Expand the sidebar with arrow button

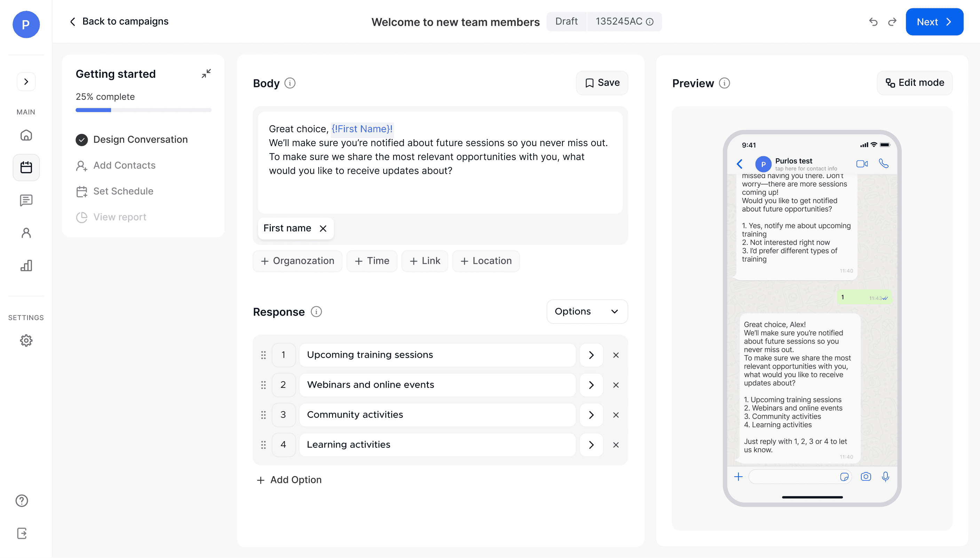click(x=26, y=82)
